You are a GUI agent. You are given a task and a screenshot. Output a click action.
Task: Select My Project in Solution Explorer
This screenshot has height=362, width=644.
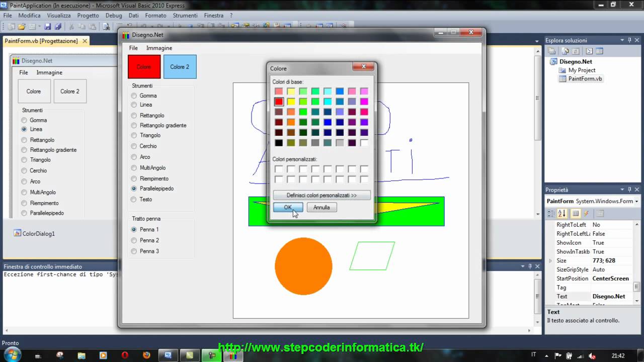click(577, 70)
